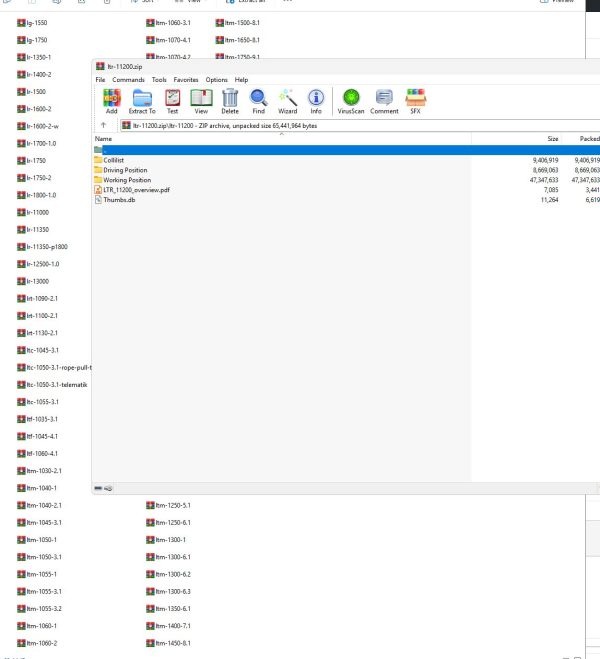Screen dimensions: 600x659
Task: Click the Extract To toolbar icon
Action: tap(142, 101)
